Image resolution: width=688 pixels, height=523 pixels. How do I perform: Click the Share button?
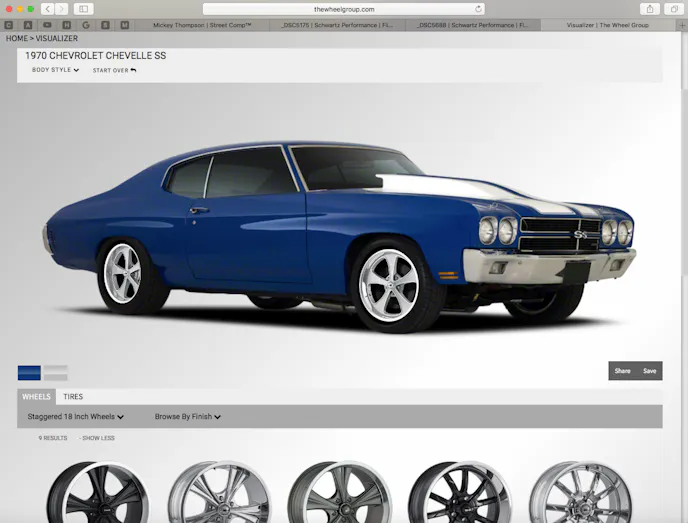pos(622,371)
